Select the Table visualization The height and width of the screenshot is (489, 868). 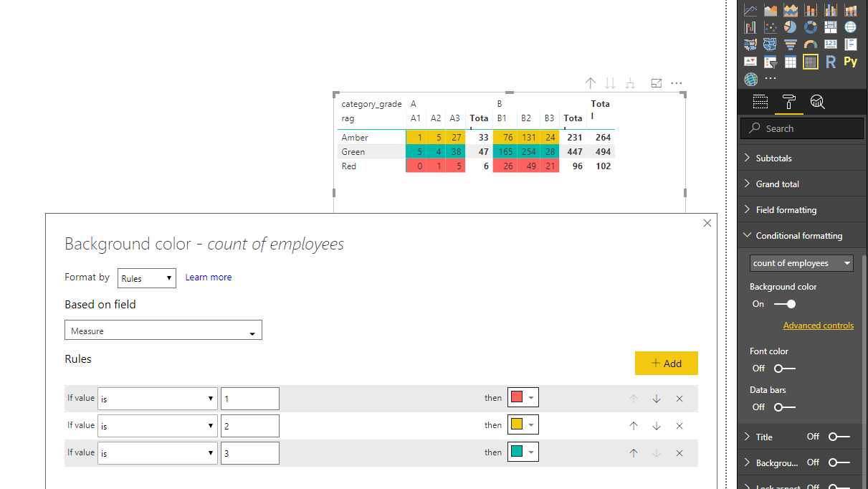[791, 62]
